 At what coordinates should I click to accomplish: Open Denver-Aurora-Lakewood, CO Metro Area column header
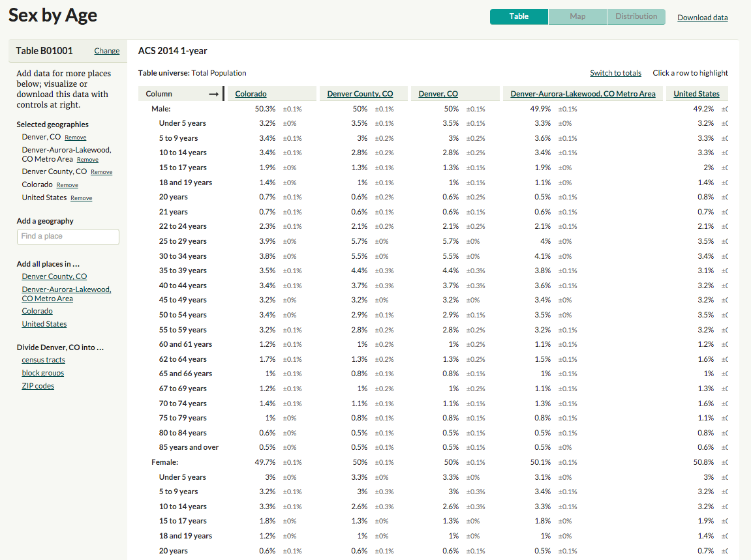point(583,94)
